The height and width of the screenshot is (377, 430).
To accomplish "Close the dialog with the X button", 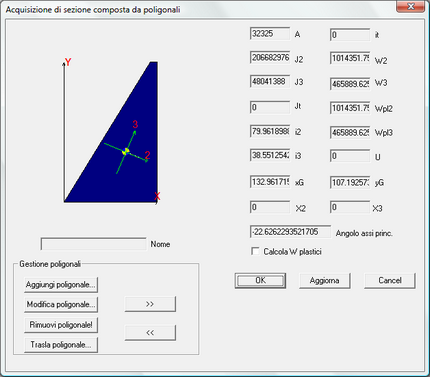I will tap(411, 6).
